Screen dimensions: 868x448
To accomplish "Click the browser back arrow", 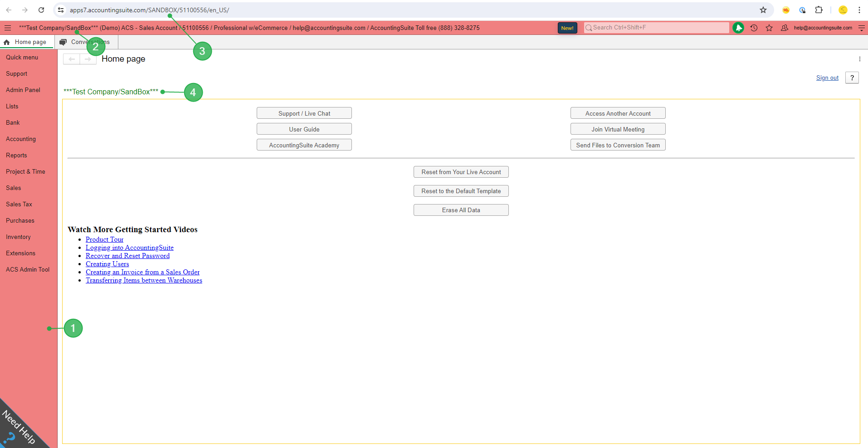I will 9,10.
